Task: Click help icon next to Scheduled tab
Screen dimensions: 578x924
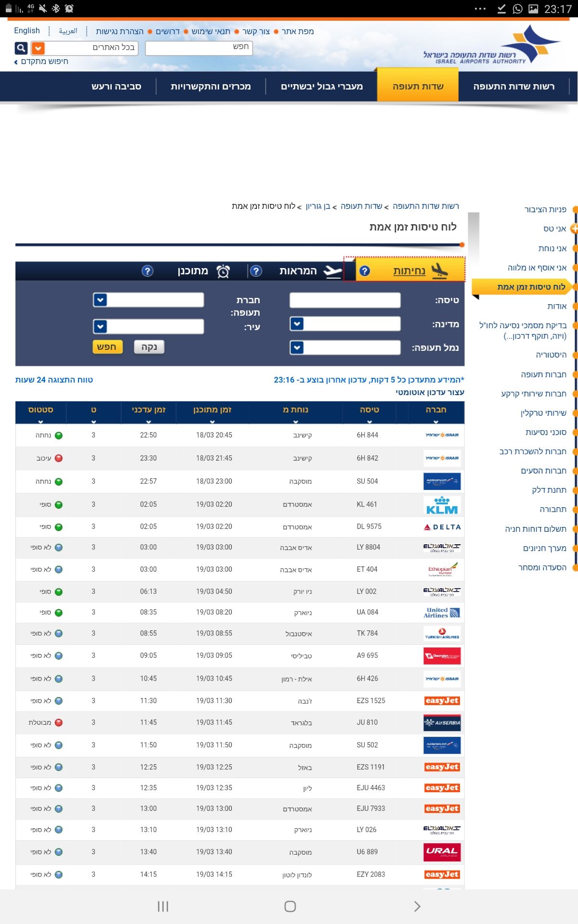Action: [x=147, y=271]
